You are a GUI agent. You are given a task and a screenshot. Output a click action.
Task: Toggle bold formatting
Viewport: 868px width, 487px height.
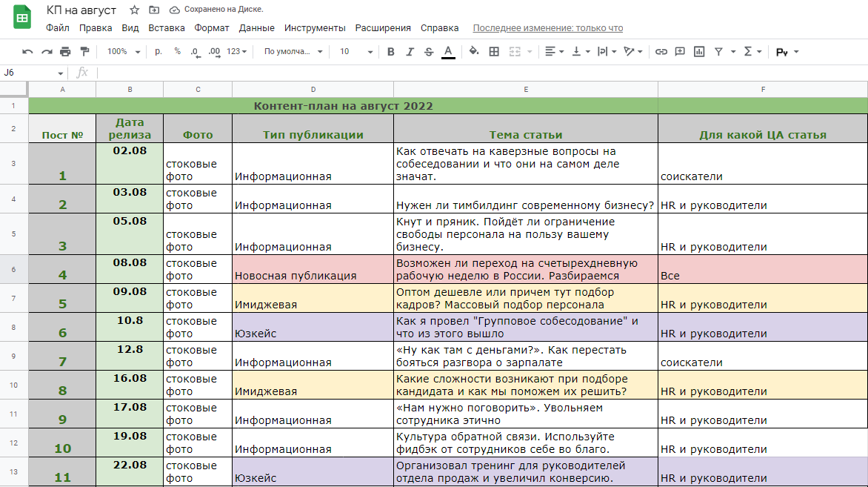390,52
